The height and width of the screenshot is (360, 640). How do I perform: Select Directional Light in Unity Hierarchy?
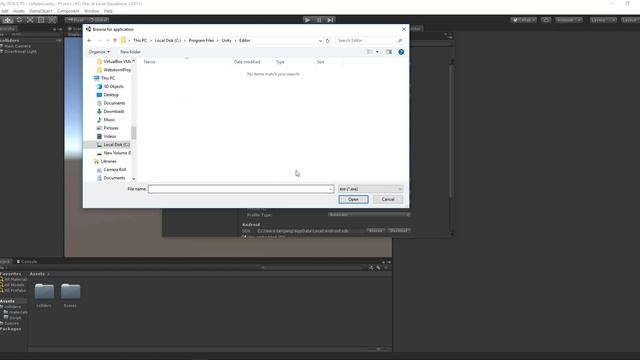click(20, 52)
